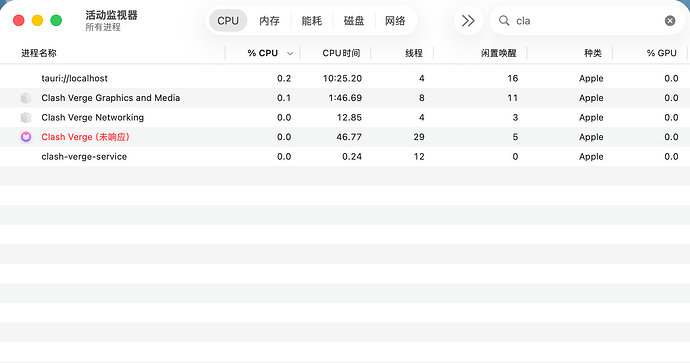
Task: Click the yellow minimize window button
Action: [37, 20]
